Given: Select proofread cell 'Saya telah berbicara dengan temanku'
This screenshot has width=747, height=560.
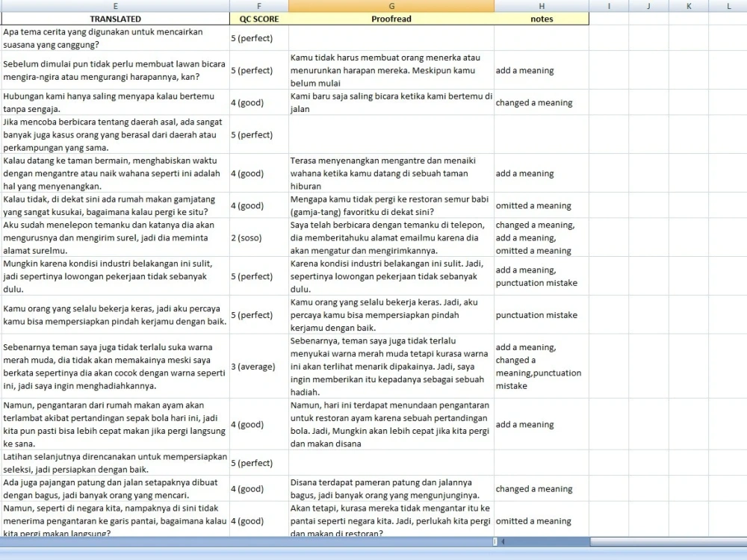Looking at the screenshot, I should click(391, 237).
